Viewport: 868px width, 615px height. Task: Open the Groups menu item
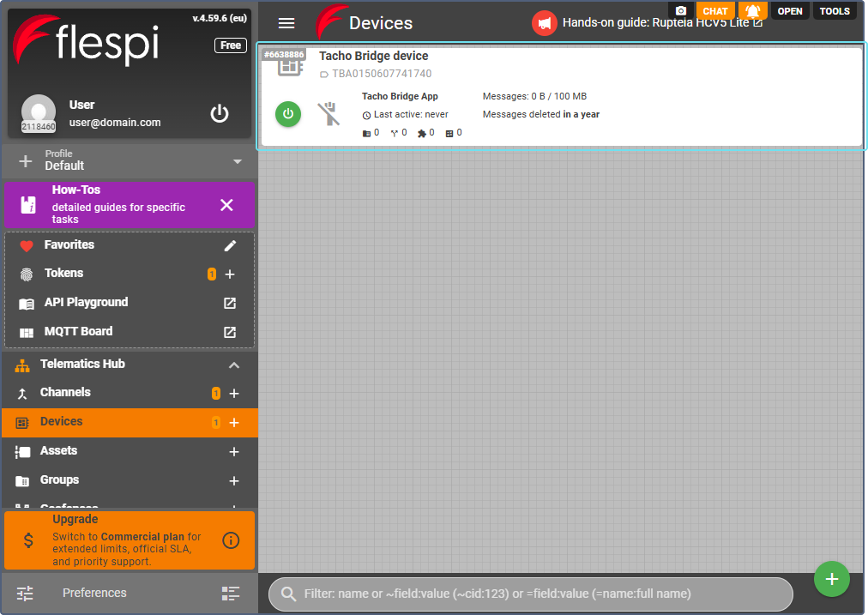pyautogui.click(x=59, y=480)
